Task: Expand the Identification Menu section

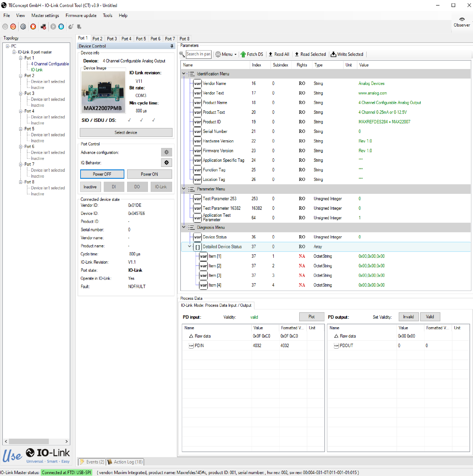Action: click(183, 74)
